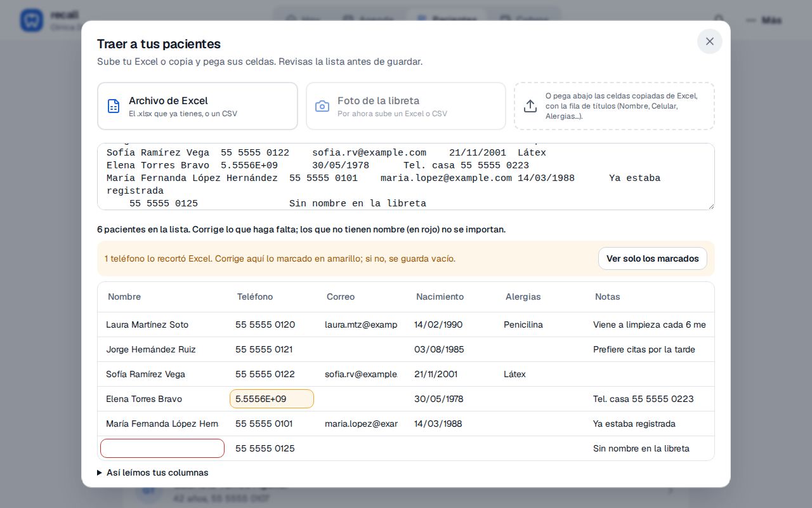
Task: Click phone 55 5555 0125
Action: tap(272, 448)
